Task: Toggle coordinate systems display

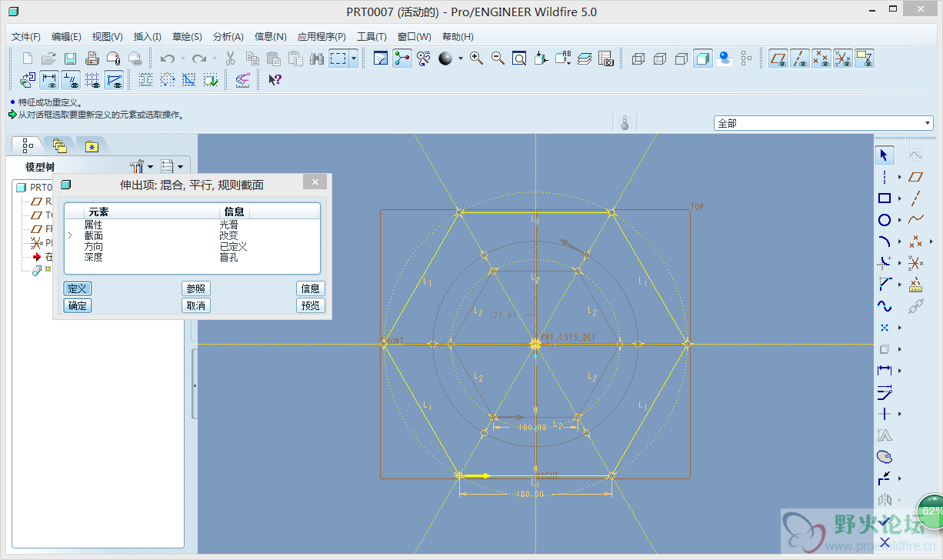Action: coord(843,58)
